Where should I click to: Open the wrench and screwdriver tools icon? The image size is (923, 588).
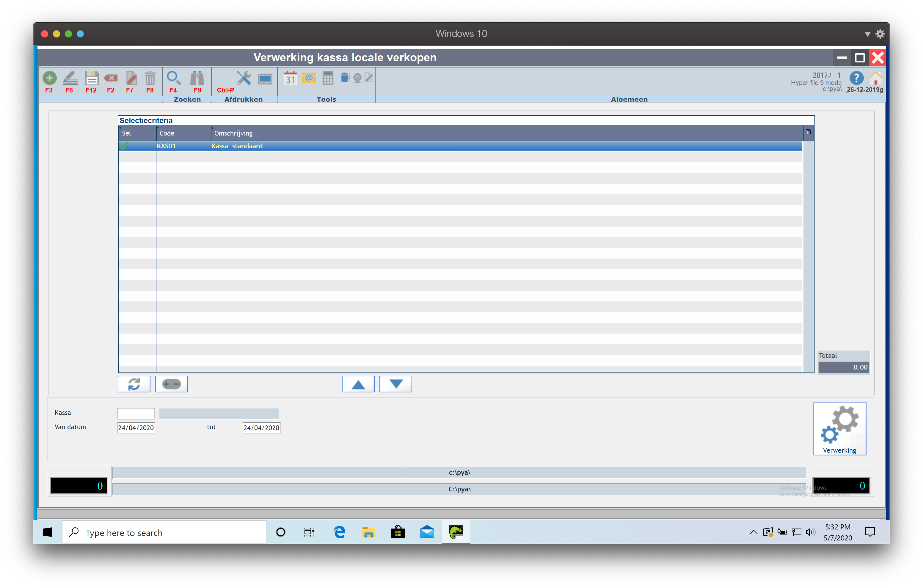tap(244, 78)
